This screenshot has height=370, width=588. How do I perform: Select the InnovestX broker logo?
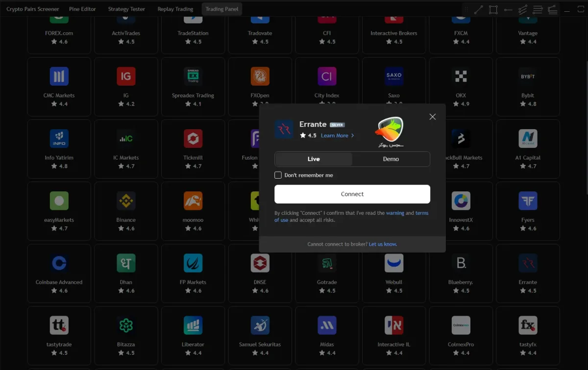pos(461,201)
